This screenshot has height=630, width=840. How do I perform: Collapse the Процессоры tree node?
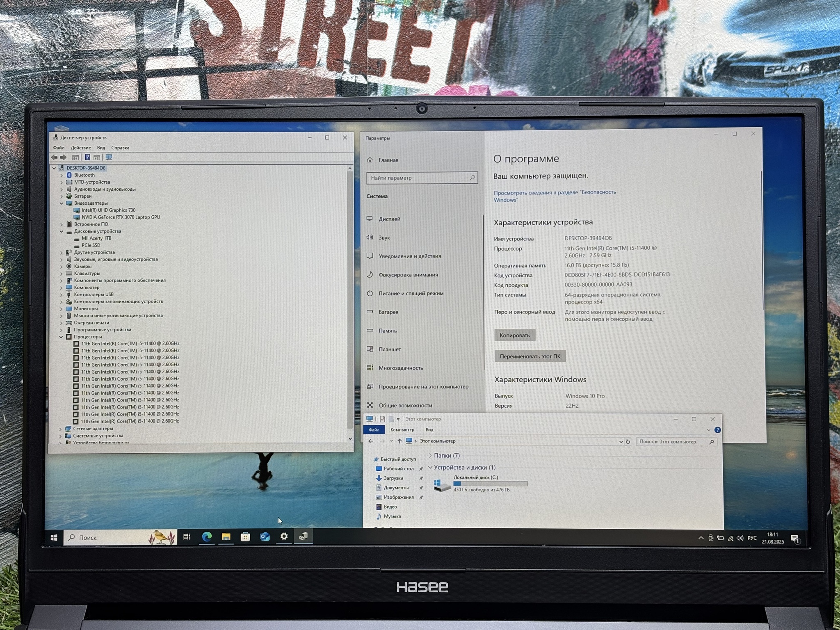(61, 337)
